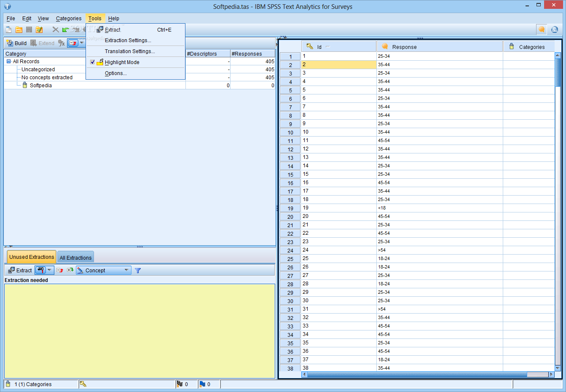The width and height of the screenshot is (566, 392).
Task: Click the checkered flag status icon
Action: point(180,384)
